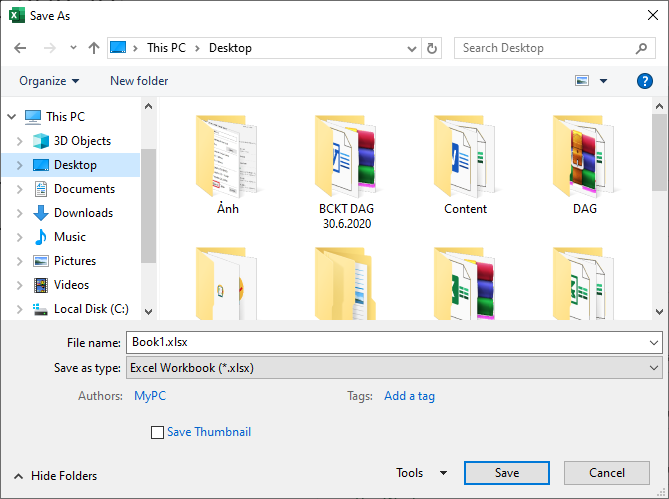Screen dimensions: 669x499
Task: Change the view icon button
Action: pyautogui.click(x=582, y=81)
